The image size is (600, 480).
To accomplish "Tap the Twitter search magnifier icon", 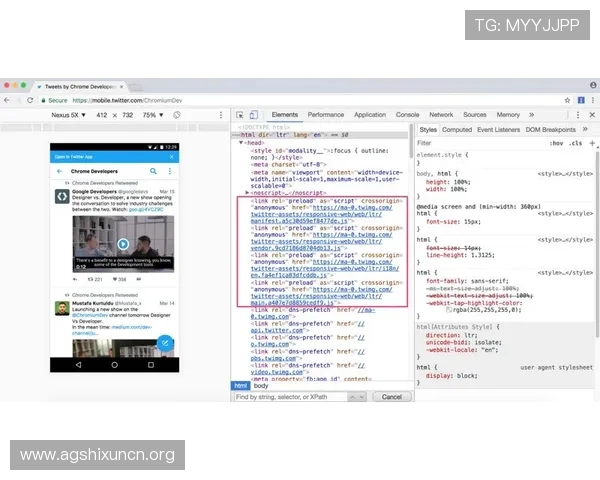I will 153,172.
